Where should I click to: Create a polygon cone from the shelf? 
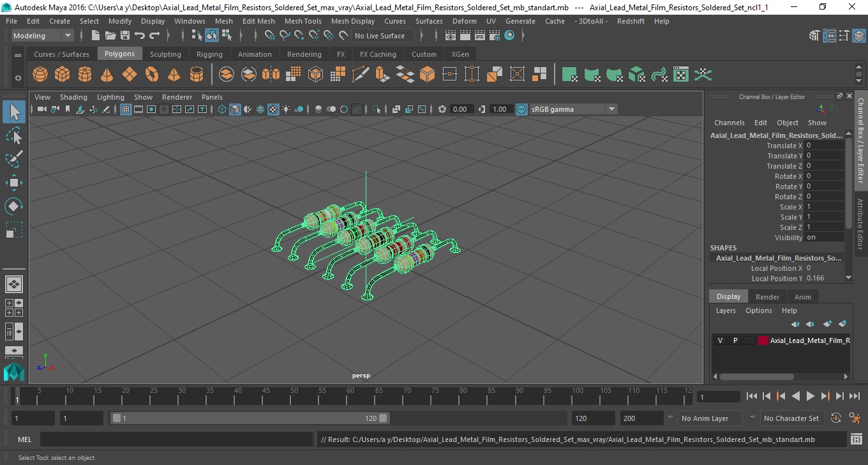click(107, 75)
